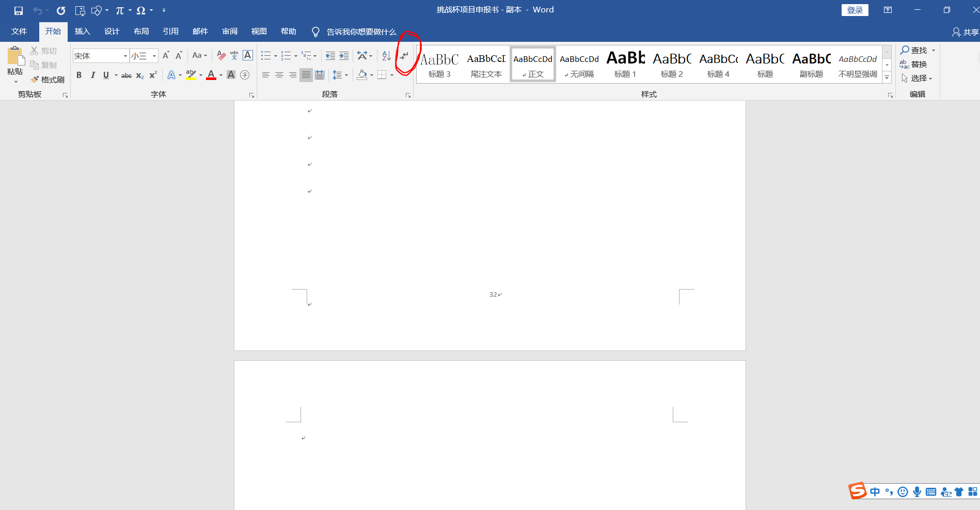Open the Find (查找) search tool
Image resolution: width=980 pixels, height=510 pixels.
914,50
